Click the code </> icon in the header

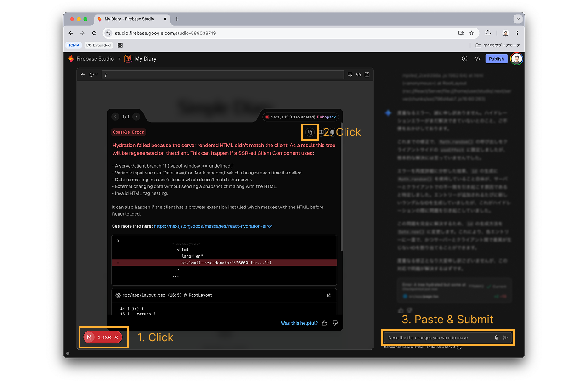tap(477, 59)
